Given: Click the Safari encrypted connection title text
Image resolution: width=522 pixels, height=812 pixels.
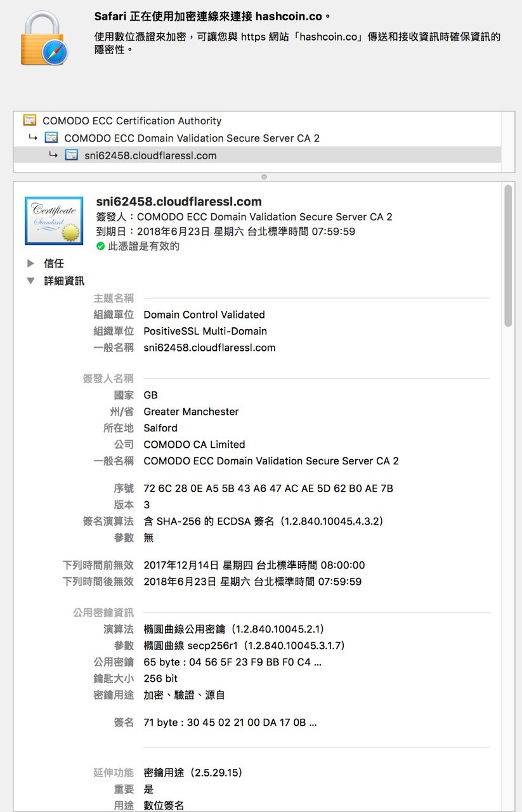Looking at the screenshot, I should [213, 16].
